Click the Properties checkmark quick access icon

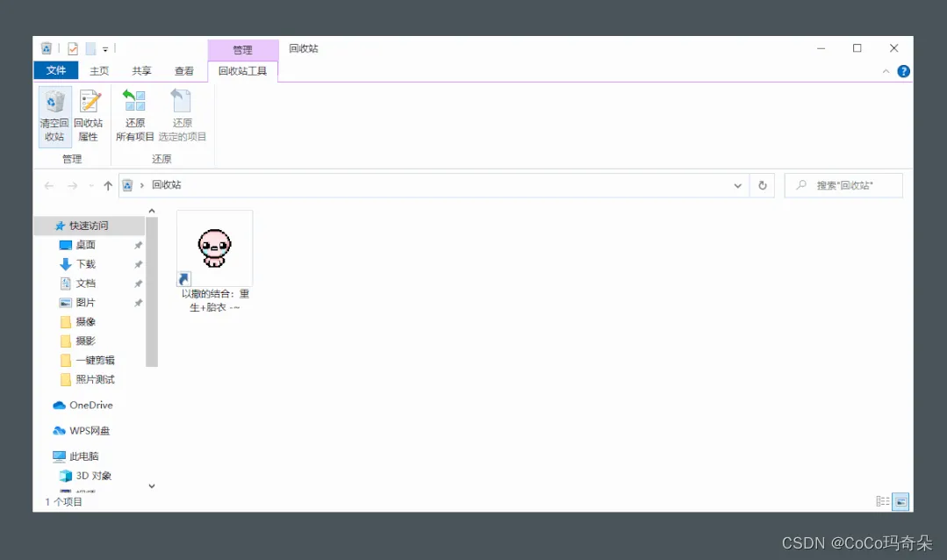coord(73,48)
